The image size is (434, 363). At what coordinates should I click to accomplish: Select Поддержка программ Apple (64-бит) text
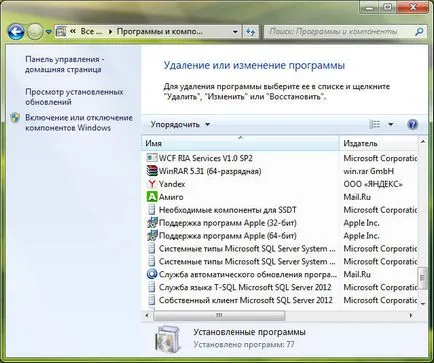[x=228, y=236]
